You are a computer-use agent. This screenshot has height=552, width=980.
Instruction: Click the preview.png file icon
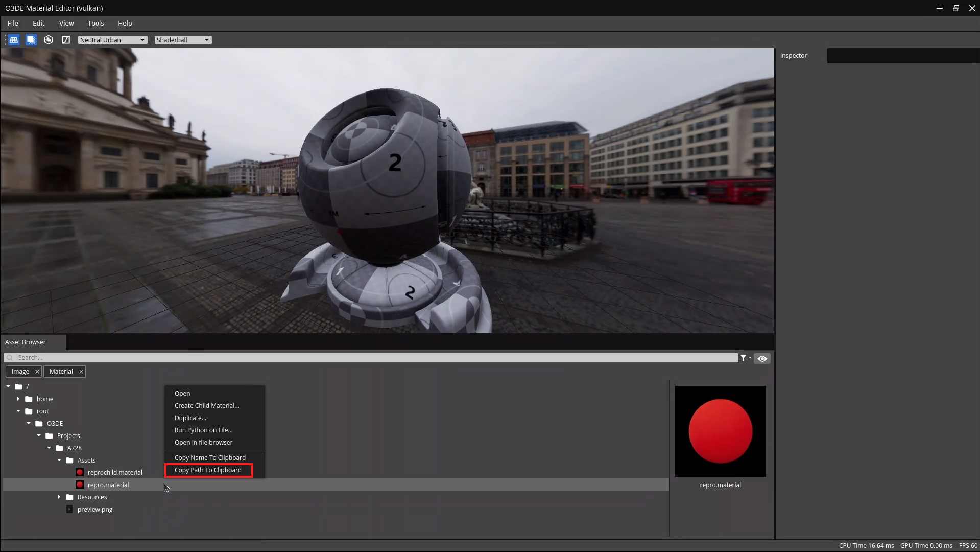click(x=69, y=509)
